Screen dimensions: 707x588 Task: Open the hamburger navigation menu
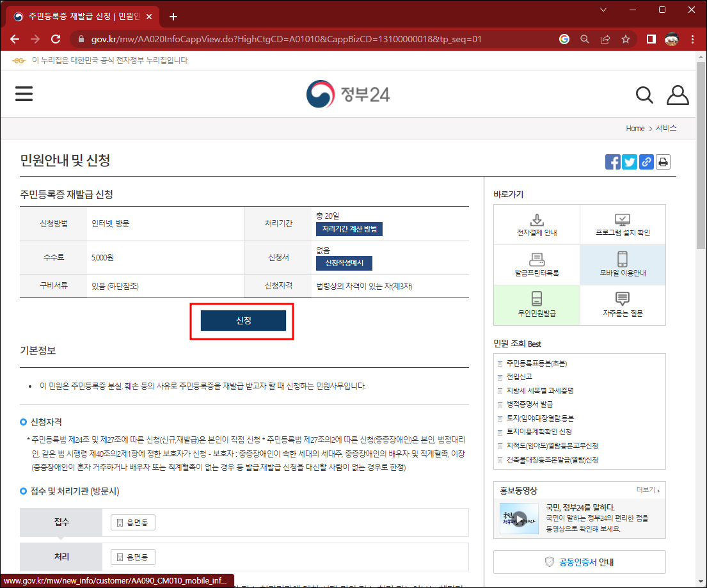[x=24, y=93]
